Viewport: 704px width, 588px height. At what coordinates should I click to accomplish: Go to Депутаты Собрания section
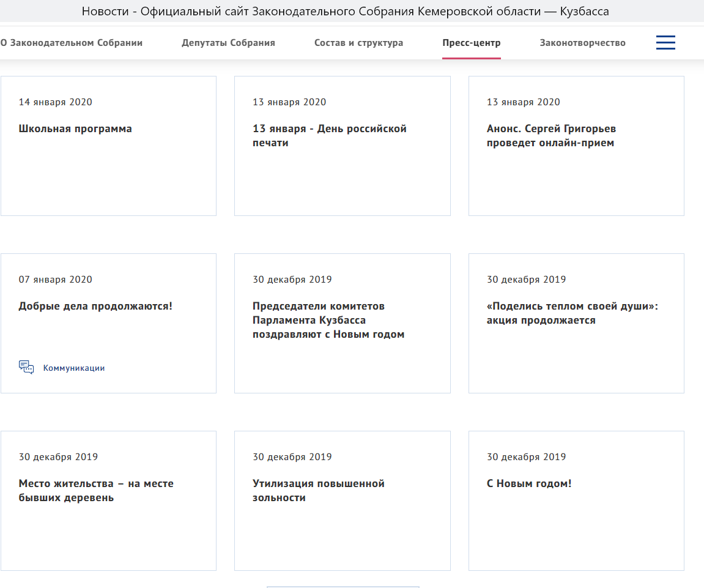(x=228, y=43)
